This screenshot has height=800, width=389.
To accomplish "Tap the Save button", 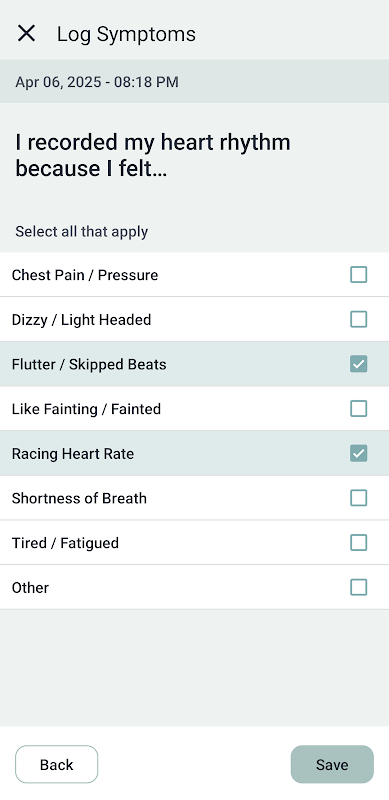I will point(332,764).
